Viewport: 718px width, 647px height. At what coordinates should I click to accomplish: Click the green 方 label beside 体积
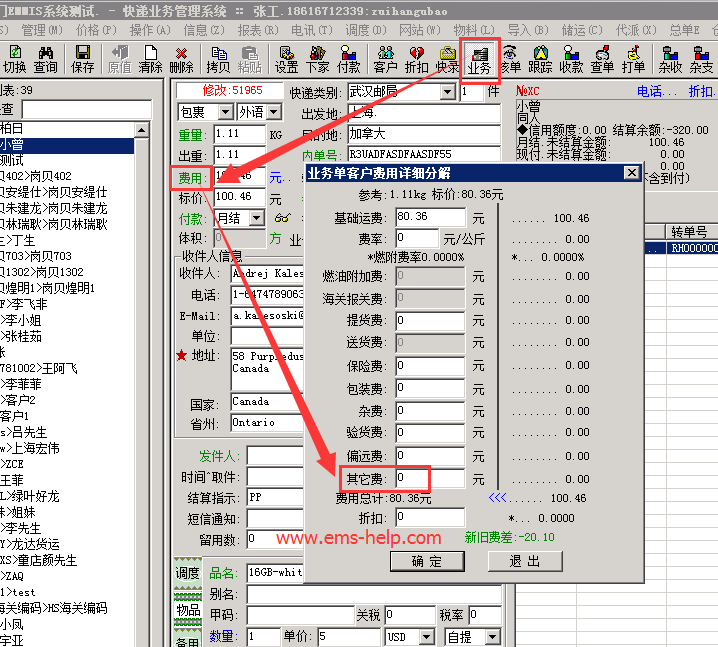275,239
